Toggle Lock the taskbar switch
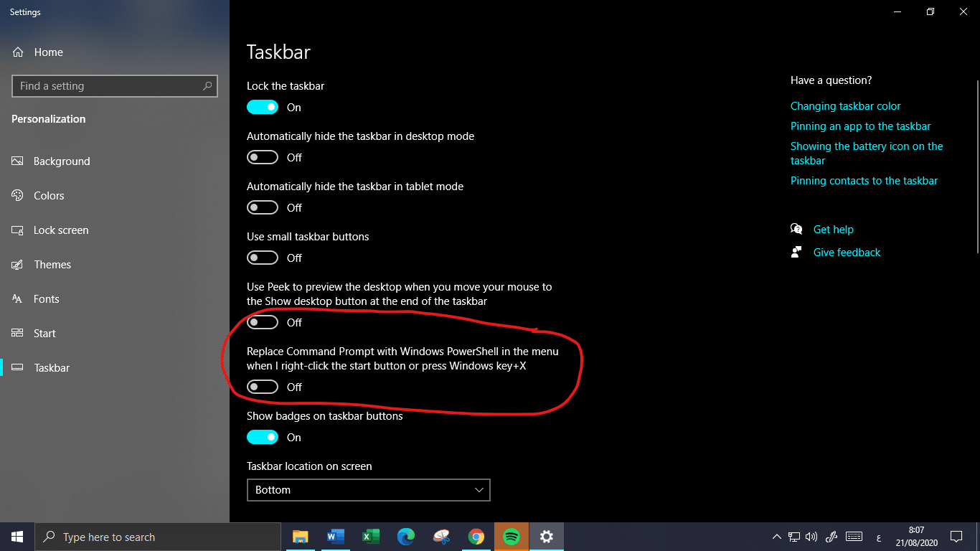 pos(263,107)
